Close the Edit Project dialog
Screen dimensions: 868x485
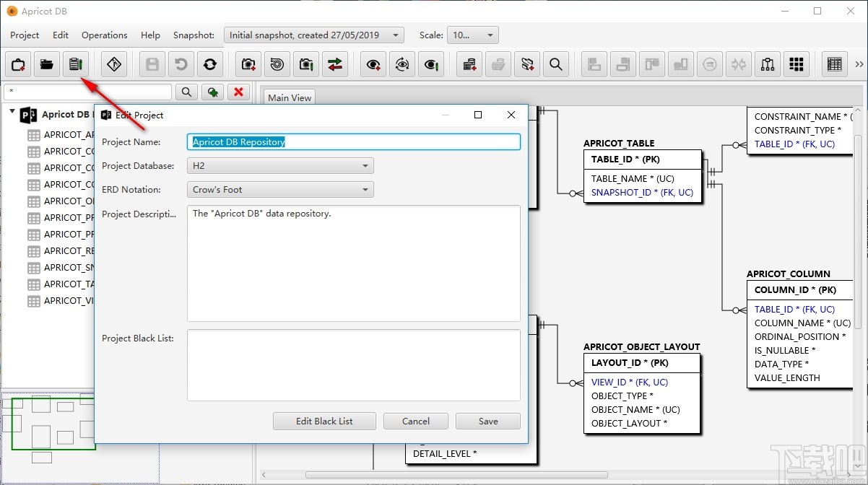[511, 115]
